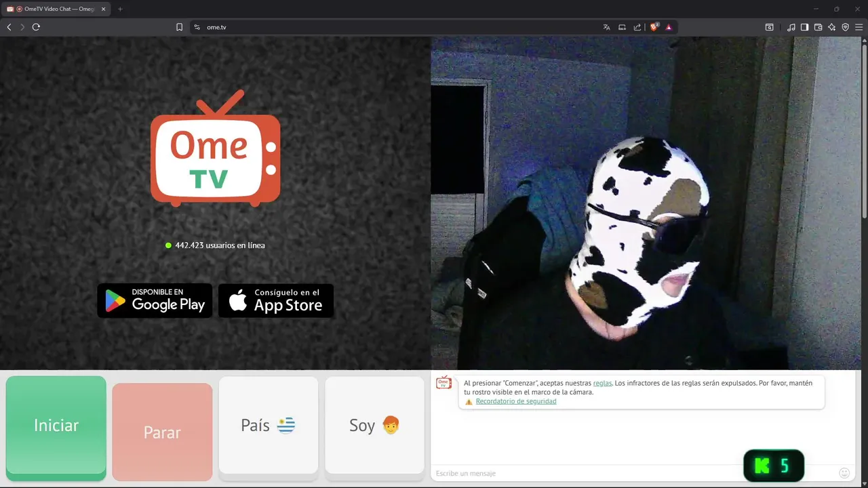Toggle the browser sidebar panel

[x=804, y=27]
